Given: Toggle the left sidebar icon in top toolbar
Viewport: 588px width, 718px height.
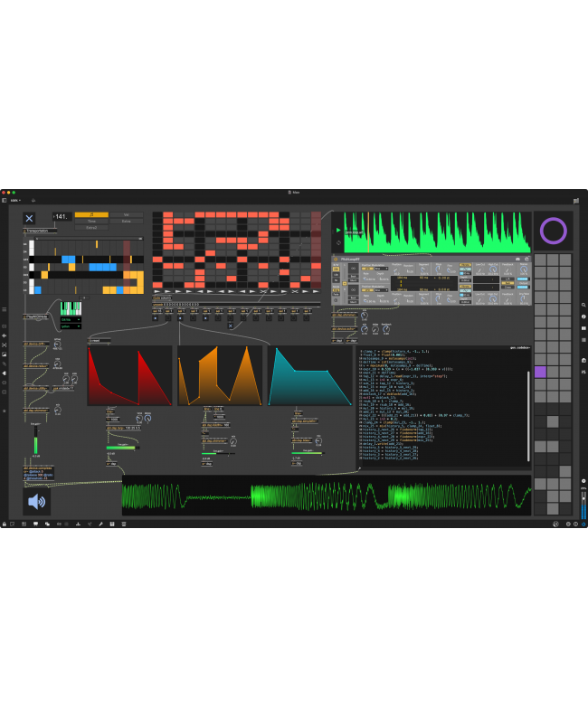Looking at the screenshot, I should [5, 200].
